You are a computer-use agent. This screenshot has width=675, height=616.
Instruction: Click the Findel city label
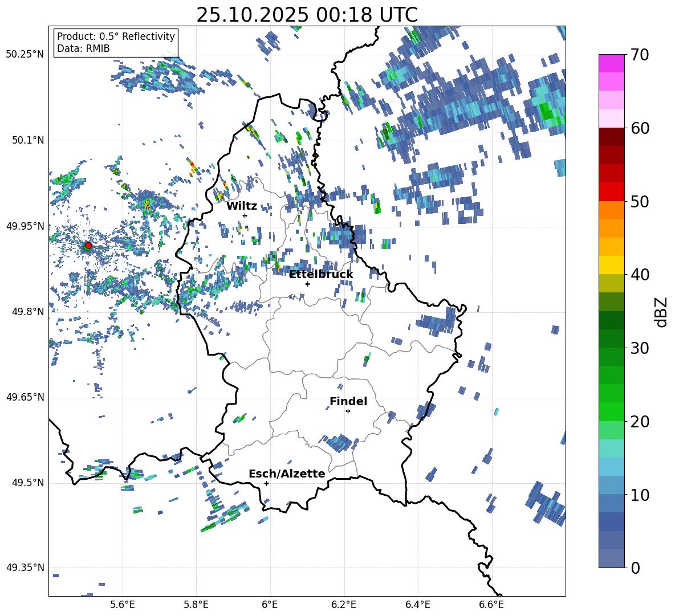pyautogui.click(x=348, y=401)
